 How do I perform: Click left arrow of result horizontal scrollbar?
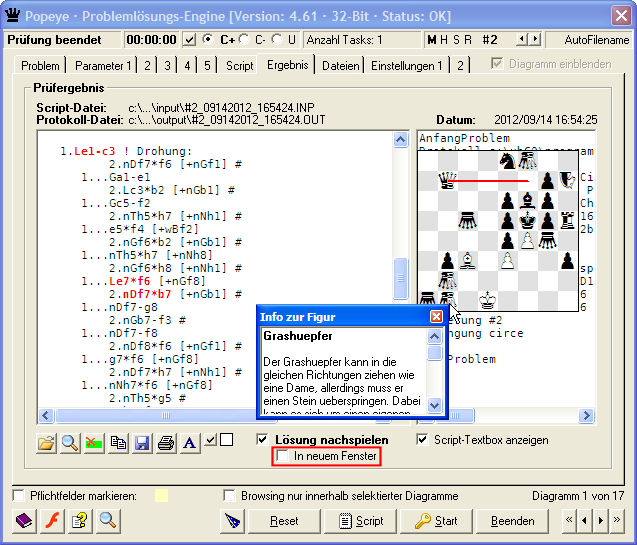coord(46,415)
